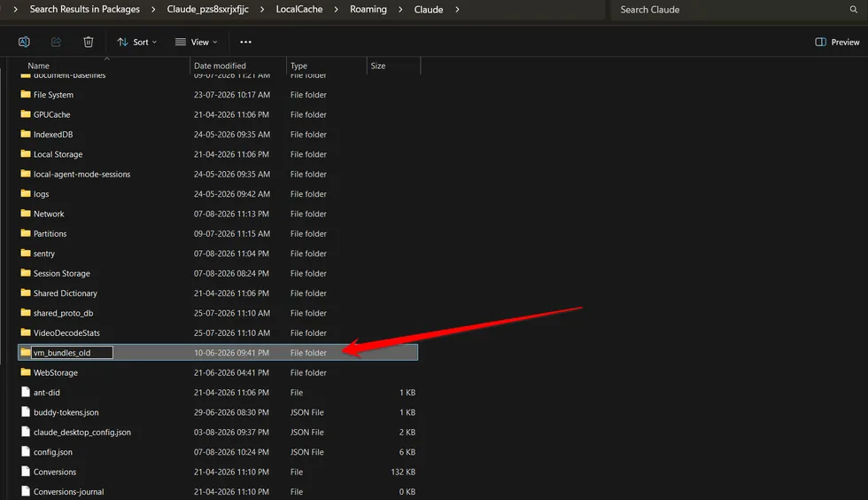The image size is (868, 500).
Task: Select the sentry folder icon
Action: [x=26, y=254]
